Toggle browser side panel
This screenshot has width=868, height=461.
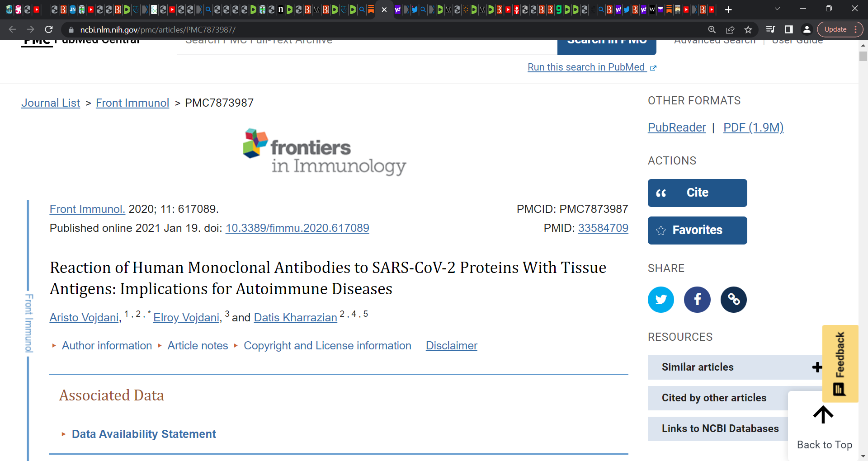tap(789, 29)
